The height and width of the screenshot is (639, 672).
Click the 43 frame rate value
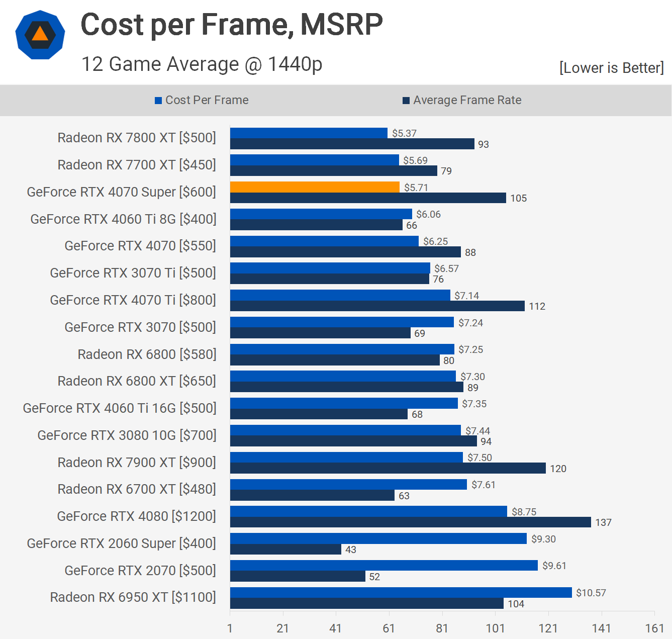351,550
